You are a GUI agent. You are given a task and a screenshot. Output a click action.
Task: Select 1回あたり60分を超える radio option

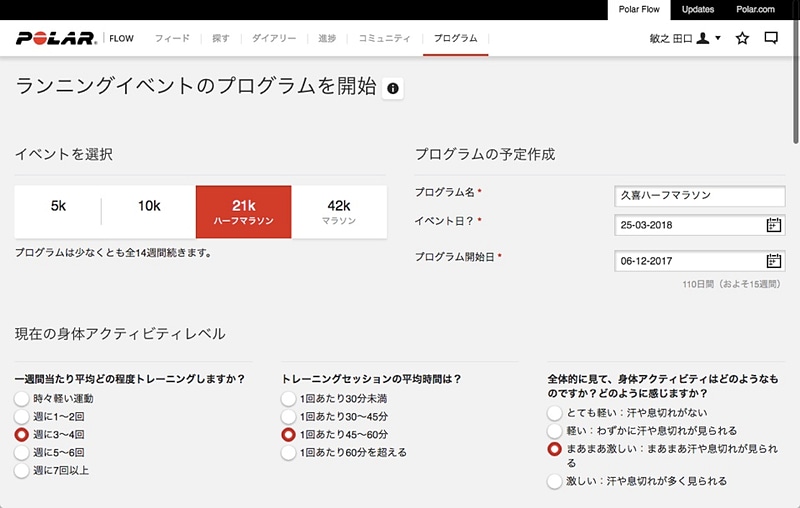click(288, 452)
